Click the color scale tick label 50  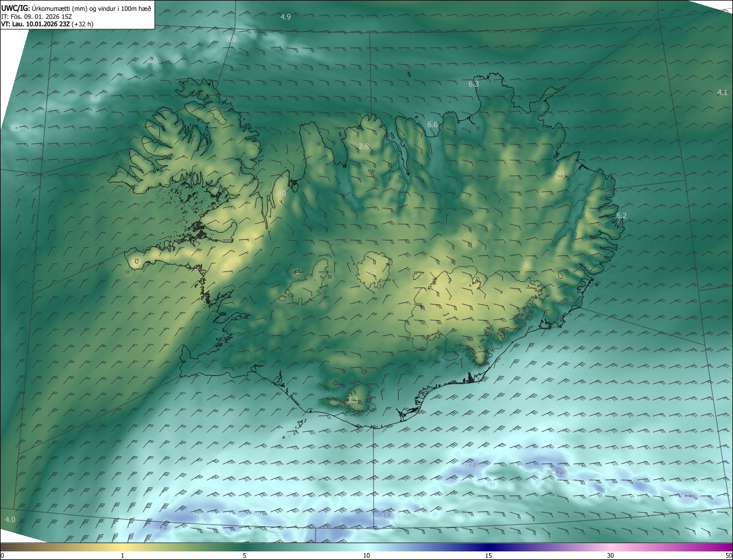point(728,555)
